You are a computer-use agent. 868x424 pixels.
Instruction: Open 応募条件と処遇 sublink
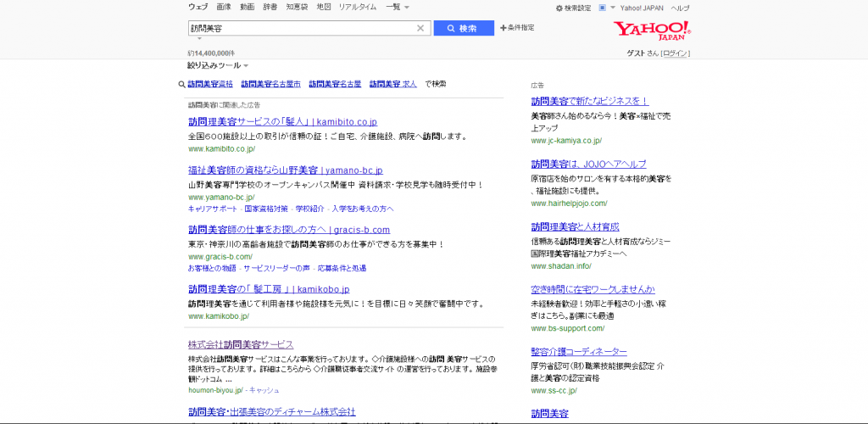(x=342, y=269)
